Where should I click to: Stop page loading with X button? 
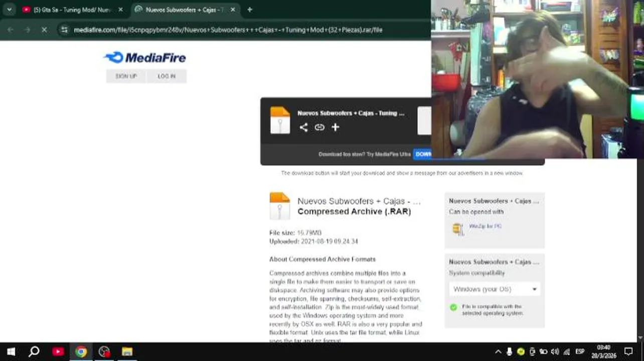coord(44,30)
